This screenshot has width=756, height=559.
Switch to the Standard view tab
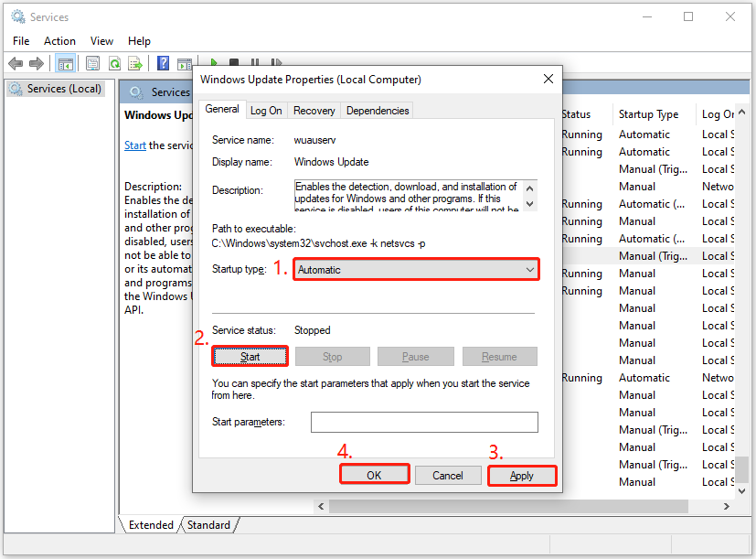208,524
